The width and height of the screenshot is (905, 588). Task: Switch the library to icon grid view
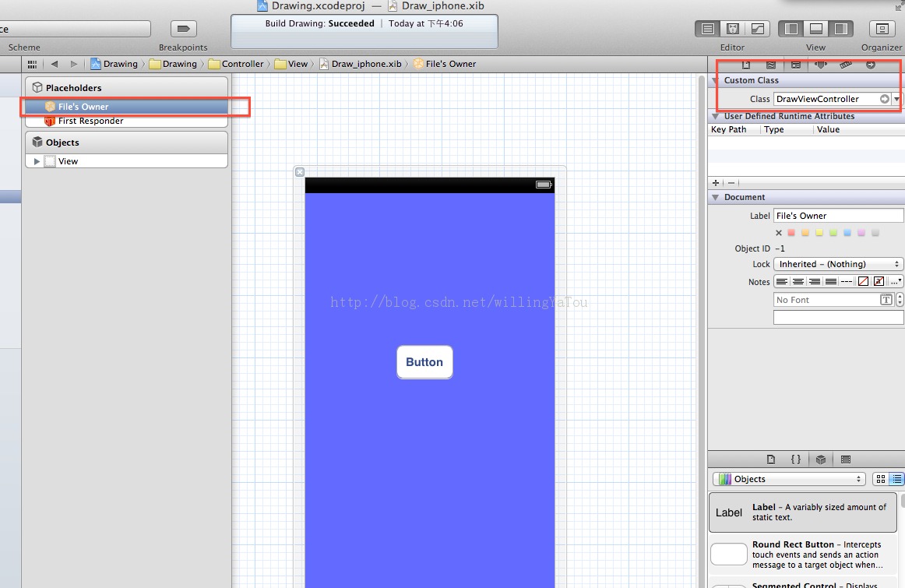click(880, 479)
